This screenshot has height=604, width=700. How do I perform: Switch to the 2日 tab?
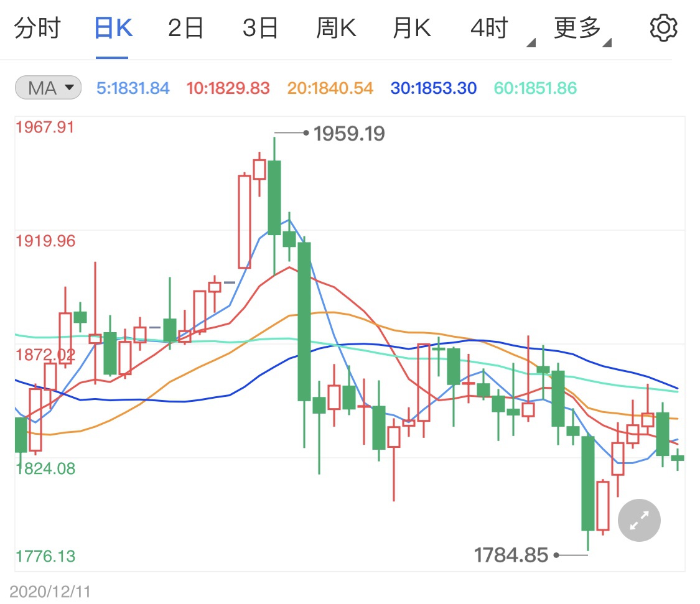point(185,28)
